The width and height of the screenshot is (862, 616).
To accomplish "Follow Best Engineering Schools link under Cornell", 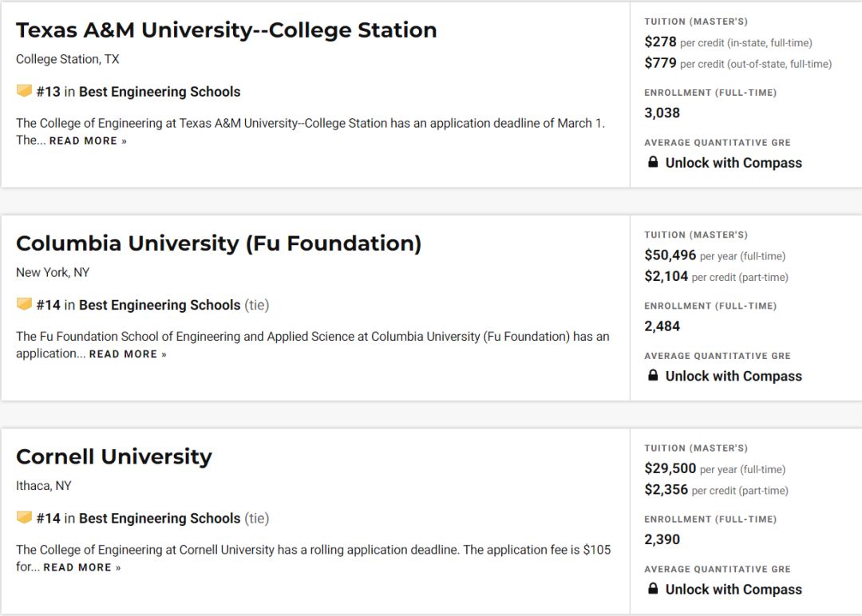I will [x=160, y=518].
